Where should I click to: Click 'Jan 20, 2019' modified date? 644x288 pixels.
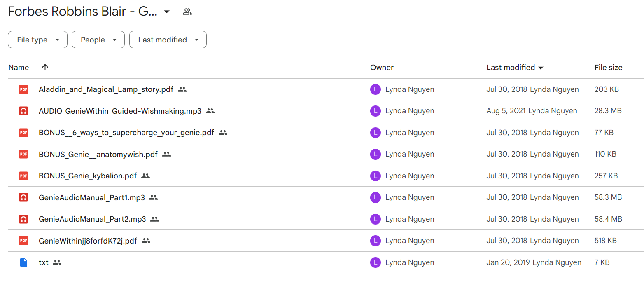[508, 262]
